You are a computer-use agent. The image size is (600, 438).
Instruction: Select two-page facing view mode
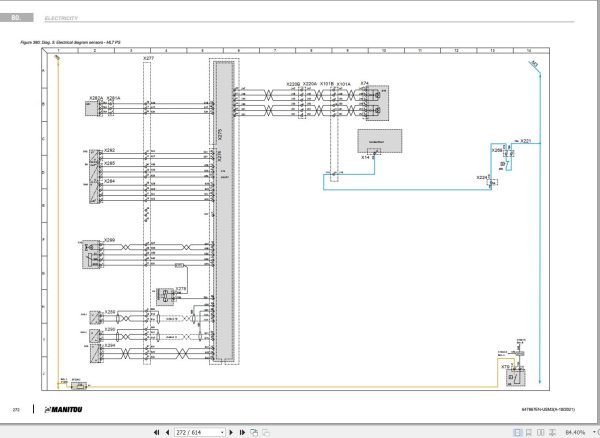(x=540, y=432)
